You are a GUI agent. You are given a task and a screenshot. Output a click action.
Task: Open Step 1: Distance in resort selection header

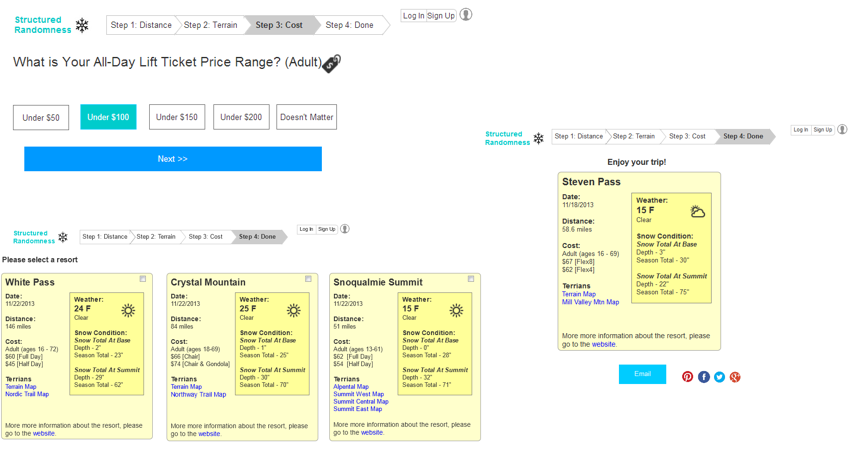(105, 236)
